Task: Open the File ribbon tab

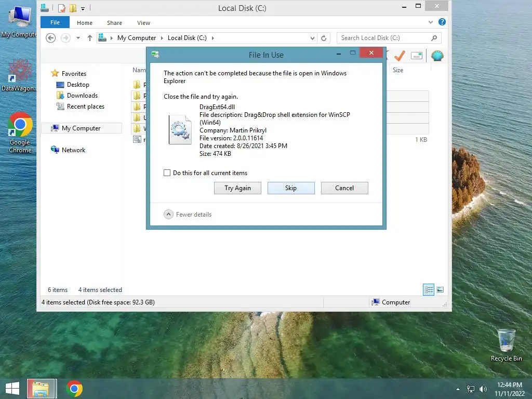Action: [x=55, y=22]
